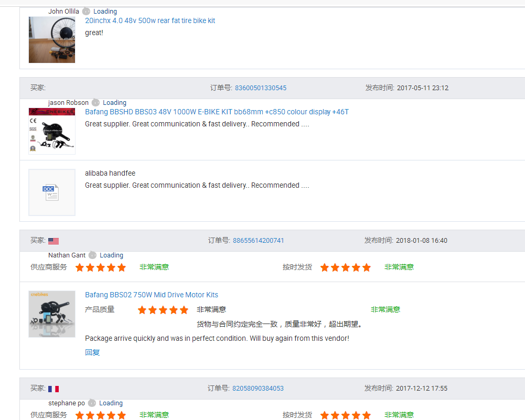Screen dimensions: 525x420
Task: Click the DOC file icon for alibaba handfee
Action: click(x=52, y=192)
